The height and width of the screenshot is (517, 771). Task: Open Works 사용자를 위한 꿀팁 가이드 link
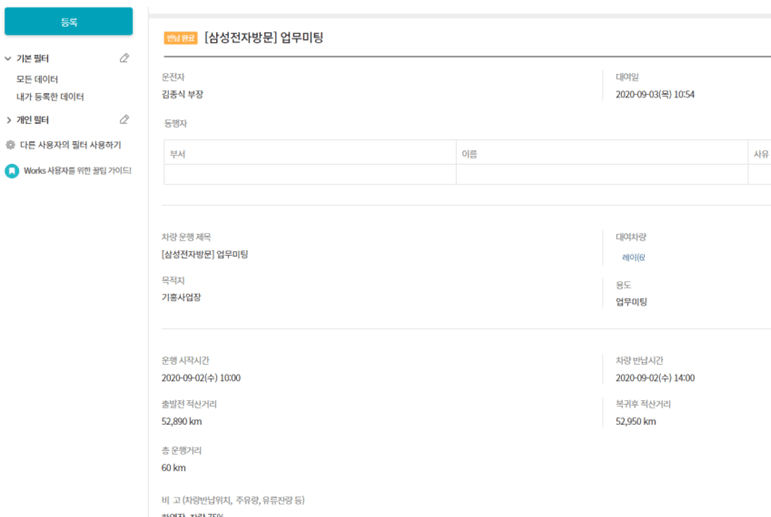77,171
